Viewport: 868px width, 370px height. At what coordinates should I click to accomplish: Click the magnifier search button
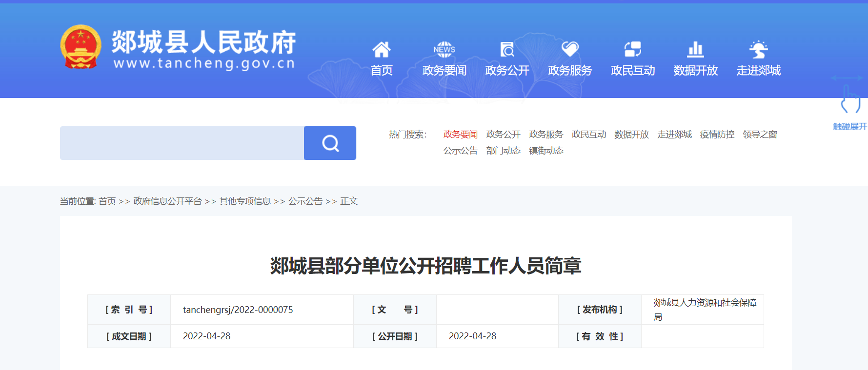click(330, 143)
